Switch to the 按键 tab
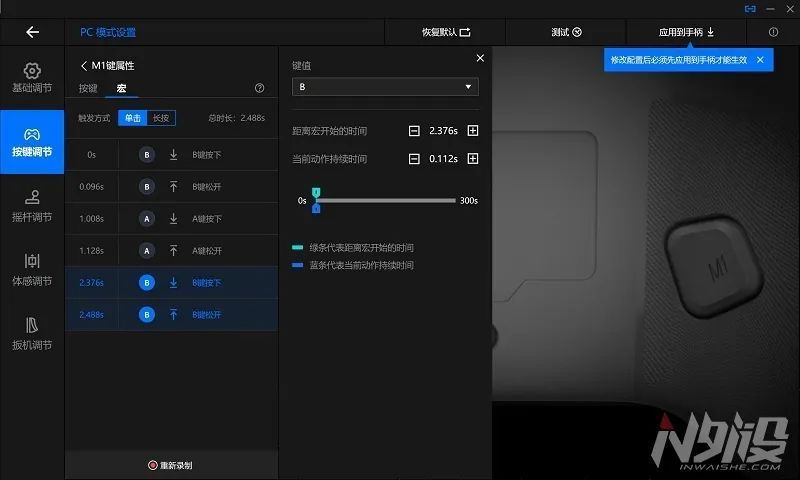800x480 pixels. click(88, 88)
